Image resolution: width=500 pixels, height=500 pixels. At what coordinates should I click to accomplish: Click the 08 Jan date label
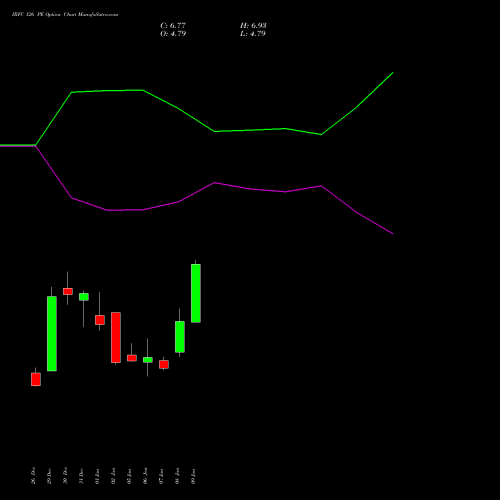click(177, 475)
